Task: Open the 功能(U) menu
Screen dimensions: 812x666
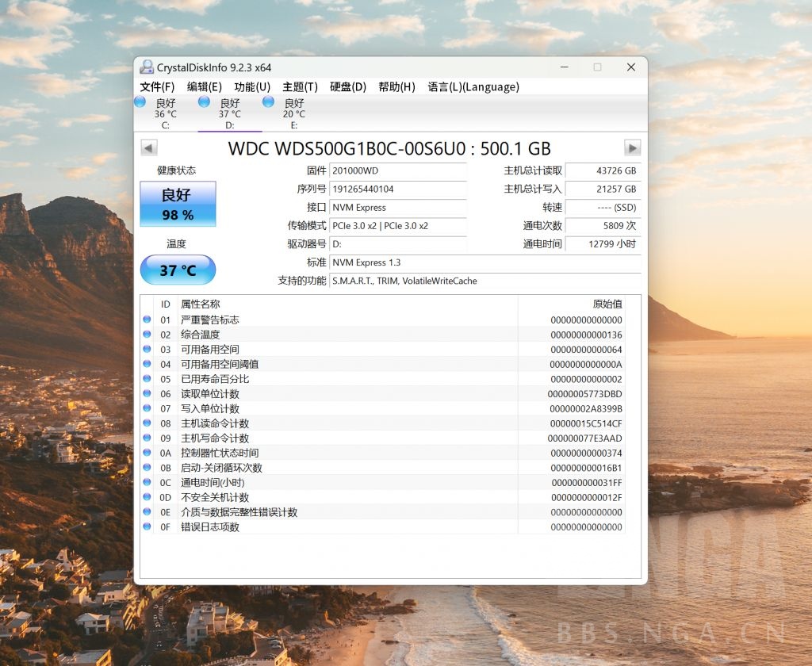Action: (251, 86)
